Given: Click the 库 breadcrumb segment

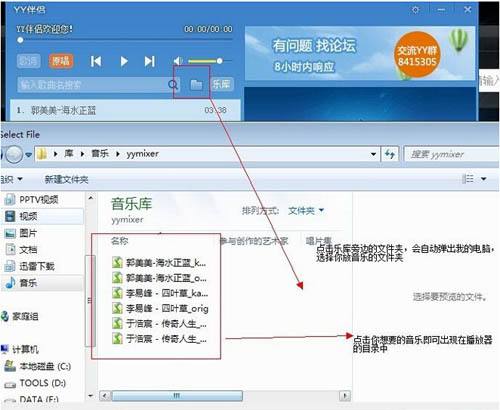Looking at the screenshot, I should click(69, 154).
